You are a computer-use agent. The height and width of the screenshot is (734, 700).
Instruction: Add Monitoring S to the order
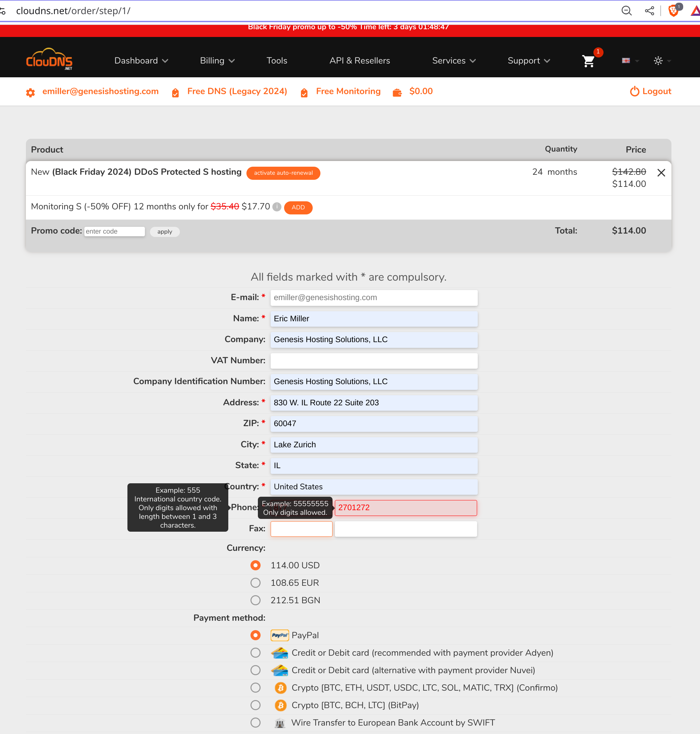[x=298, y=207]
